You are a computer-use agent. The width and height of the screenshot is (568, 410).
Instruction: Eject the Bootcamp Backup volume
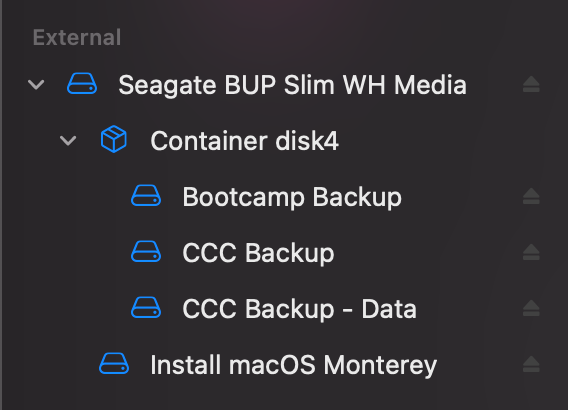coord(531,196)
